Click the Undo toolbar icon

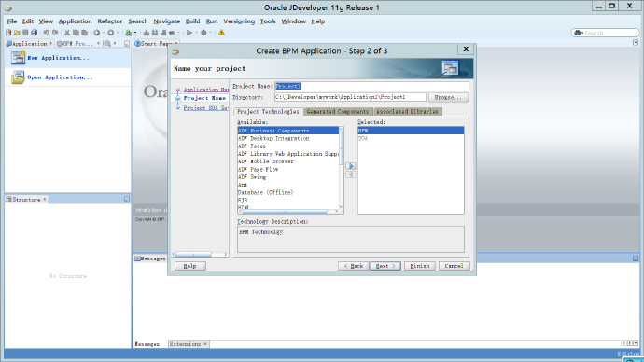click(46, 33)
